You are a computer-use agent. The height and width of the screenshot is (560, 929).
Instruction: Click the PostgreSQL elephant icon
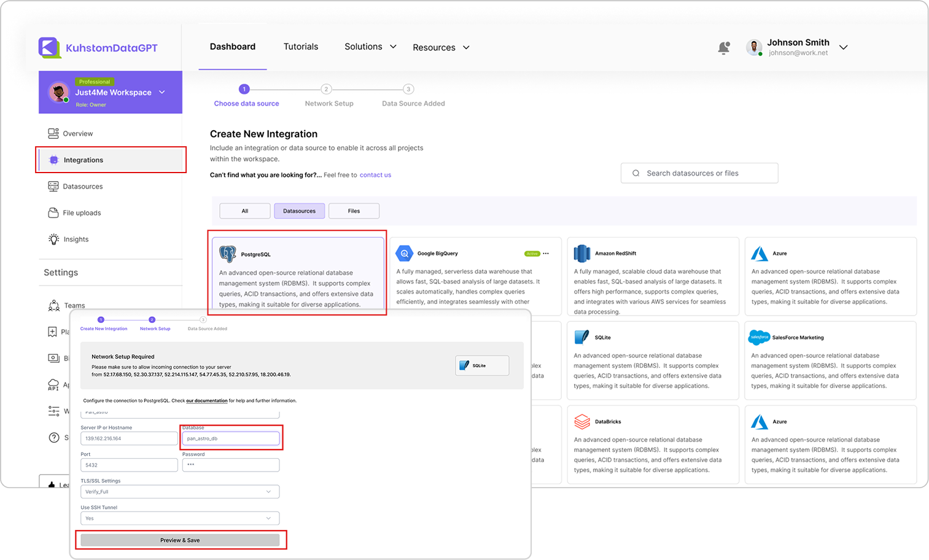[228, 253]
